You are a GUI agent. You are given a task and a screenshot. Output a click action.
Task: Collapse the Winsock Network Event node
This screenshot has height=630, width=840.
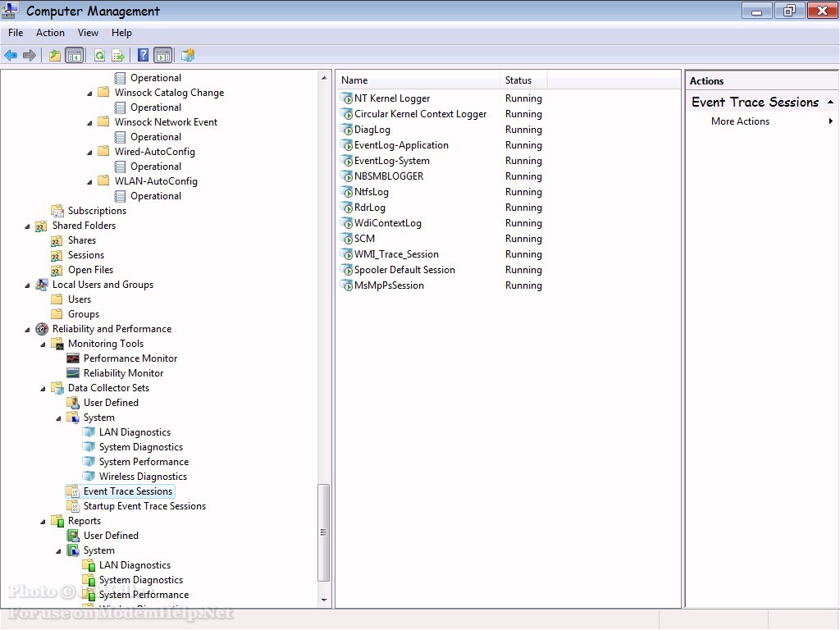[89, 123]
